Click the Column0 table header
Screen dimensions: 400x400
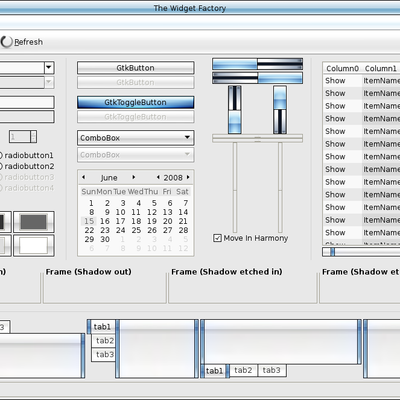[x=343, y=68]
